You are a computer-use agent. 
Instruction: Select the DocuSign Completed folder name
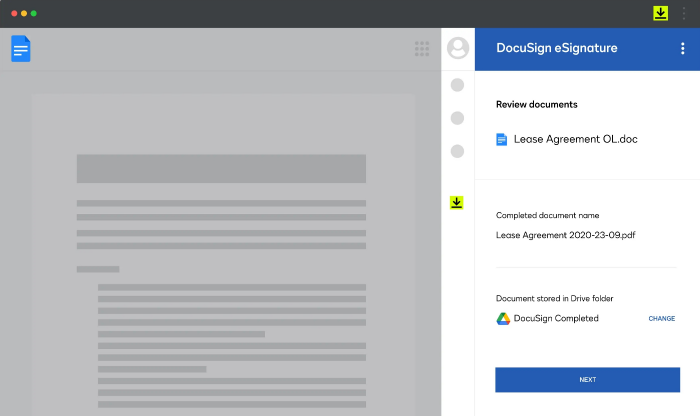tap(558, 318)
